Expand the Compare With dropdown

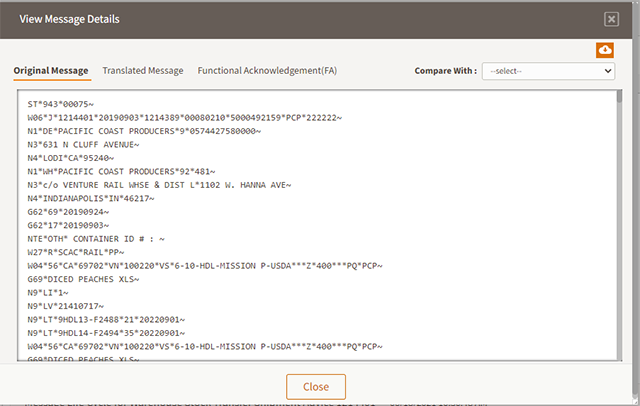click(548, 71)
